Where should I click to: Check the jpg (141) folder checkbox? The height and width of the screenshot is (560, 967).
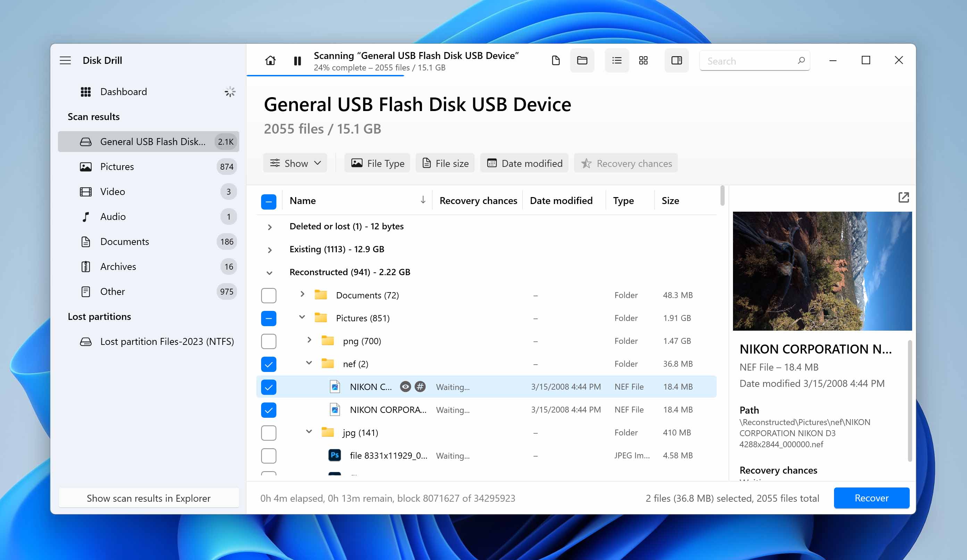(269, 433)
